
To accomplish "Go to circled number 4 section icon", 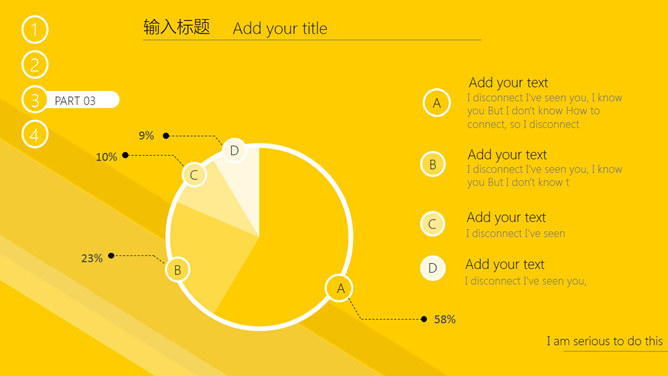I will tap(35, 135).
